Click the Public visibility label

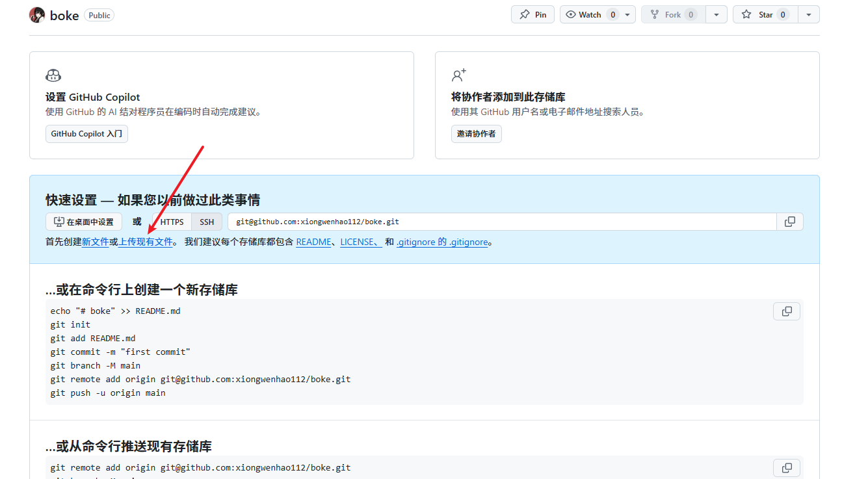pos(99,15)
